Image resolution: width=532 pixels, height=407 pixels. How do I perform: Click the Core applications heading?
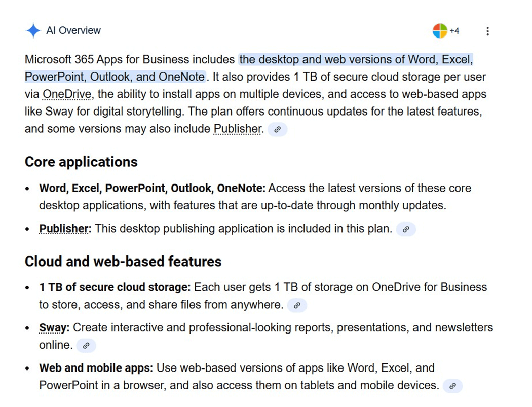[81, 162]
